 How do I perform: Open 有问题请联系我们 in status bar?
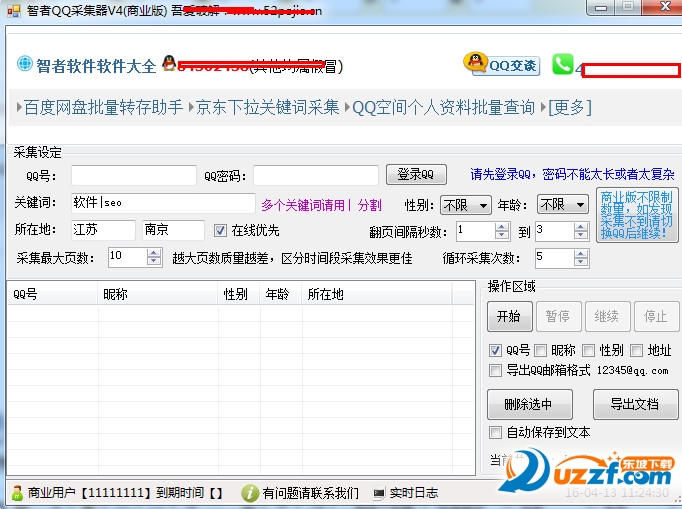tap(310, 493)
